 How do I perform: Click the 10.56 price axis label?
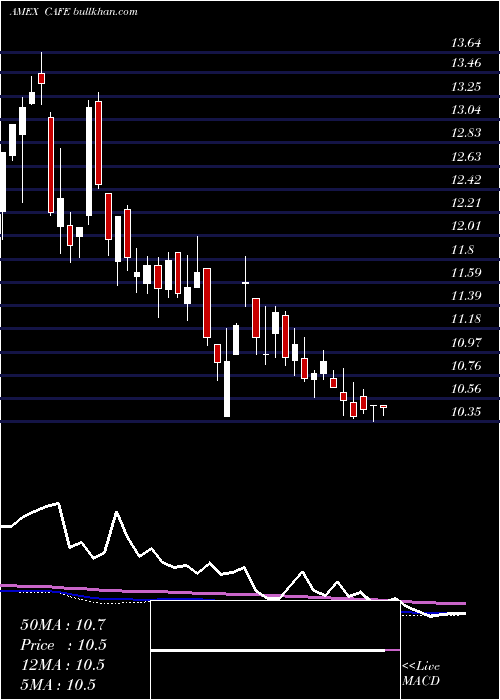(x=466, y=389)
